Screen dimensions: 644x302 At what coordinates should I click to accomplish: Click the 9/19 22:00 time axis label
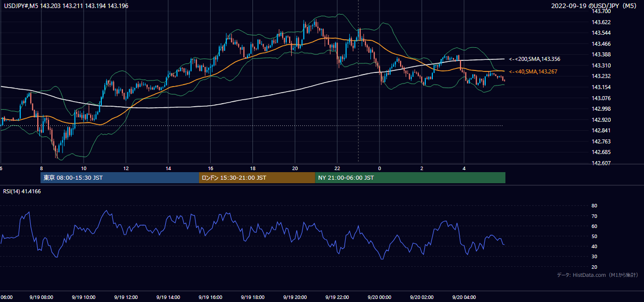pos(338,297)
